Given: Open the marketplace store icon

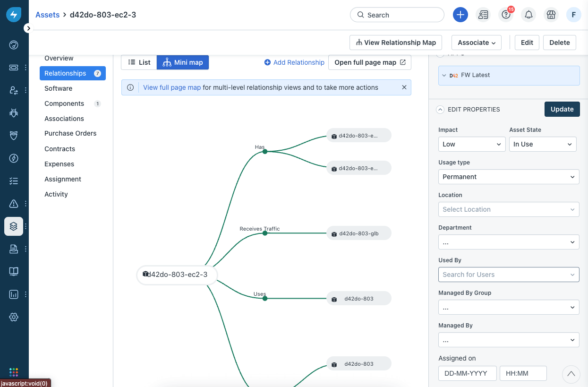Looking at the screenshot, I should 551,15.
